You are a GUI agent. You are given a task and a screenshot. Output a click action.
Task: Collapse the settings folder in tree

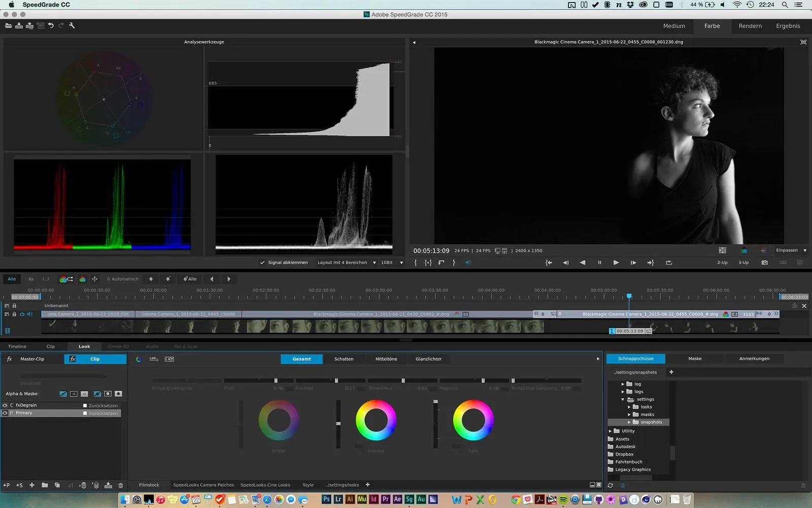point(623,399)
